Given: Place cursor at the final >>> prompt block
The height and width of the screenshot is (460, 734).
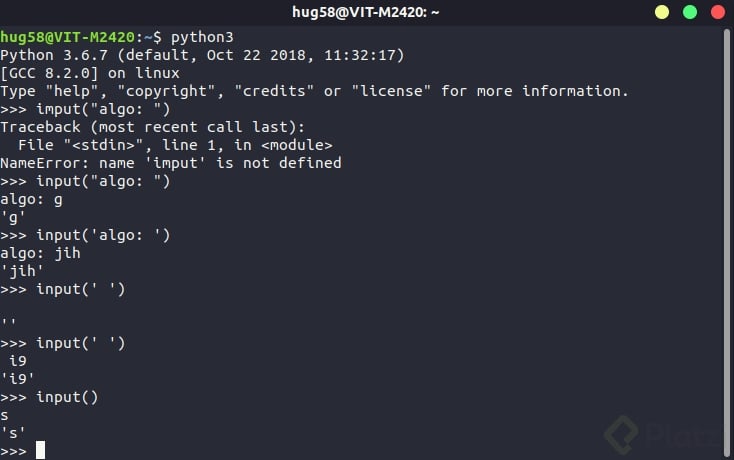Looking at the screenshot, I should point(40,451).
